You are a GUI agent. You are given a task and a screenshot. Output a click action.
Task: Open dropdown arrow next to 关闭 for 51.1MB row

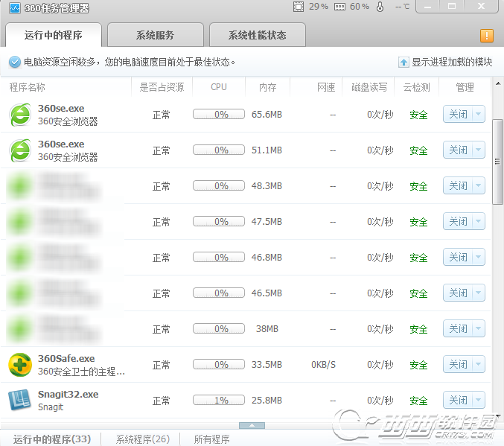[x=478, y=150]
